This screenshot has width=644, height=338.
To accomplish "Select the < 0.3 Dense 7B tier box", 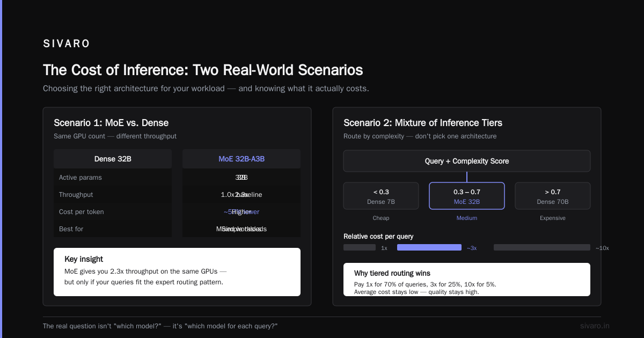I will tap(381, 196).
